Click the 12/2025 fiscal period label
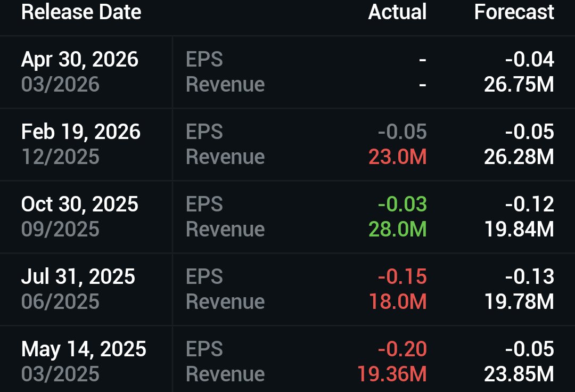This screenshot has width=575, height=392. click(x=60, y=157)
